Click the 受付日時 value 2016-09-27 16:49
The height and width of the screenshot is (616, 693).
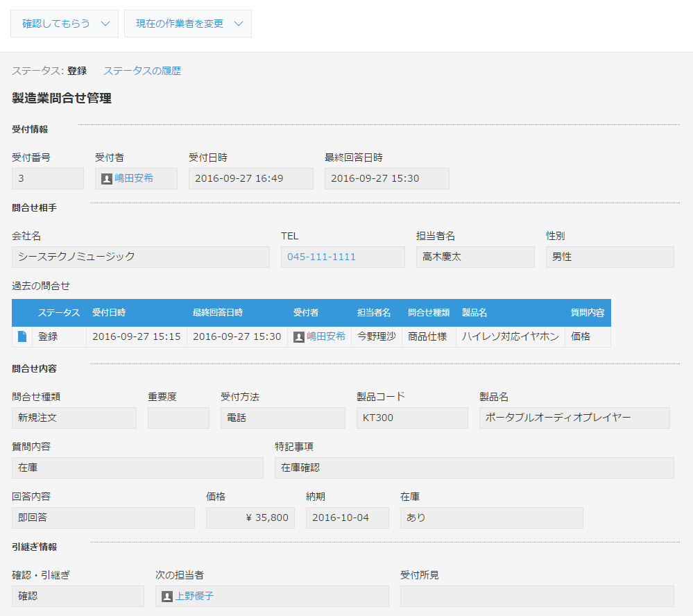click(251, 178)
